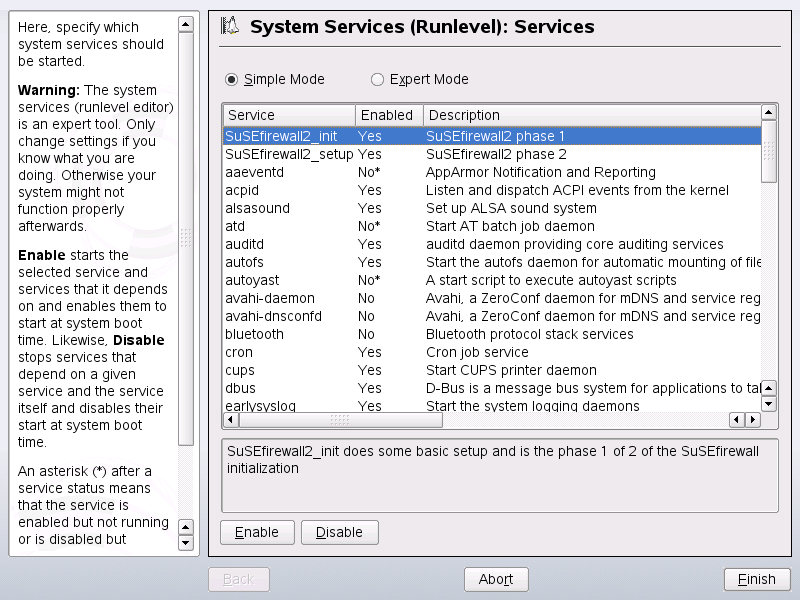Sort by the Description column header
800x600 pixels.
pyautogui.click(x=590, y=115)
